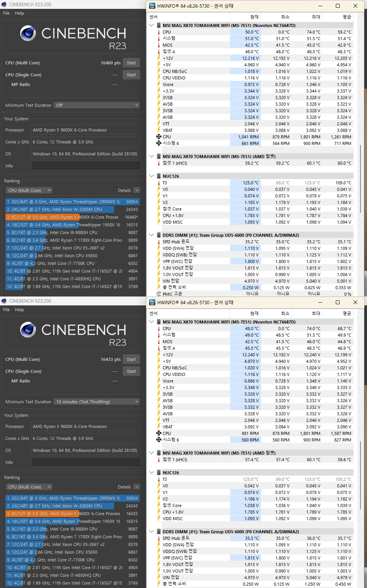Click fan icon on CPU 881 RPM row

click(158, 433)
